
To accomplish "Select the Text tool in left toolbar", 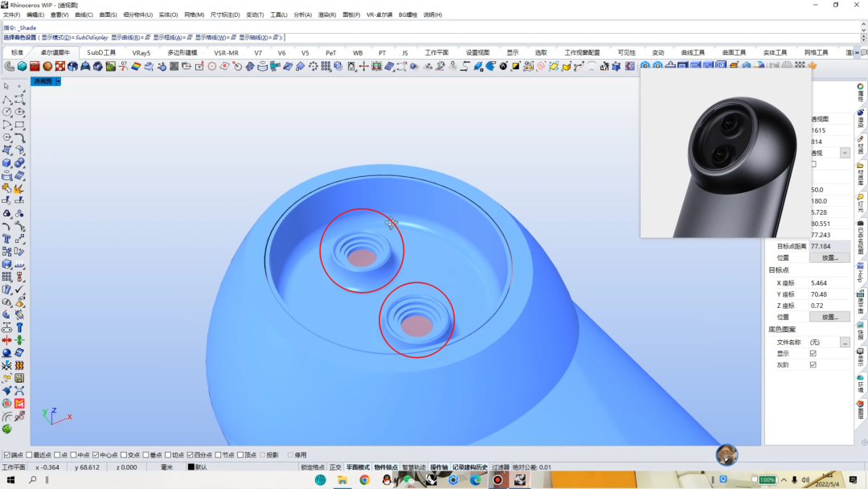I will click(x=6, y=239).
